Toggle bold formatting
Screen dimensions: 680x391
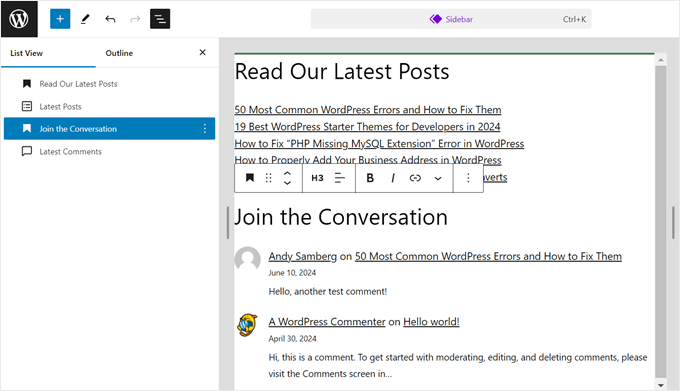point(370,178)
